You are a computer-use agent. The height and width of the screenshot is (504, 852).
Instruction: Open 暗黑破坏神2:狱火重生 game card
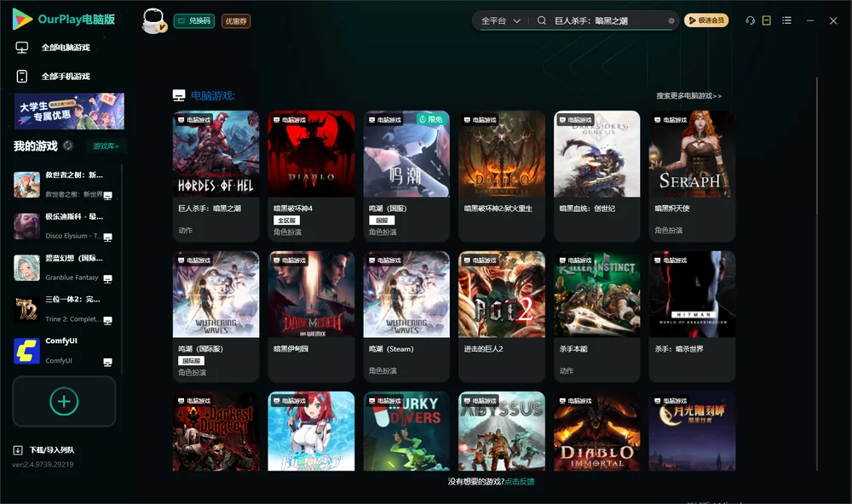[x=502, y=176]
